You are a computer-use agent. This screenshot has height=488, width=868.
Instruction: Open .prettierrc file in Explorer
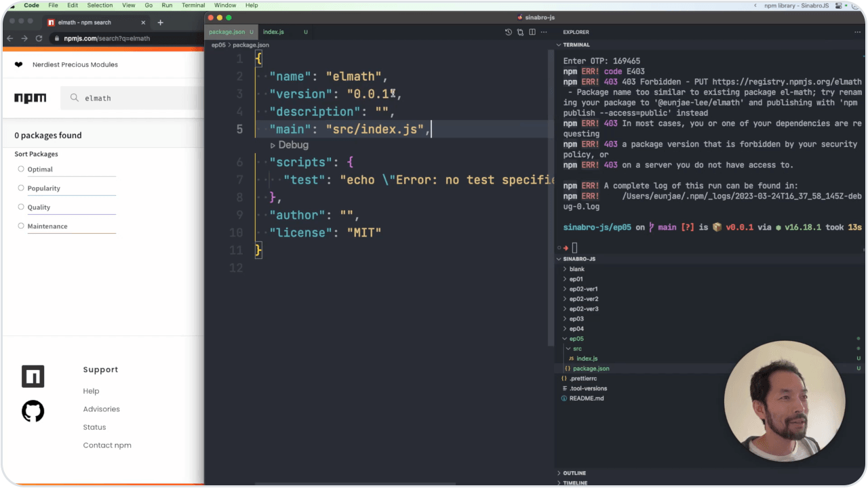click(x=583, y=379)
